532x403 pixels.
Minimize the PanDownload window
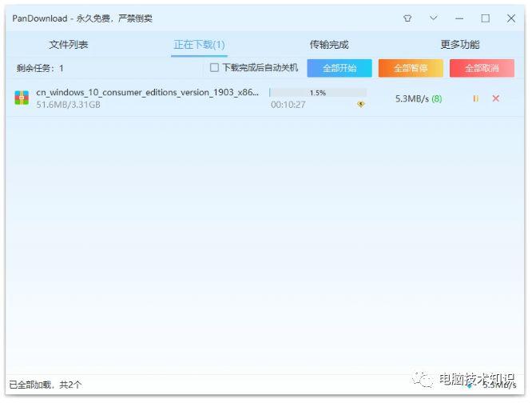pyautogui.click(x=459, y=18)
